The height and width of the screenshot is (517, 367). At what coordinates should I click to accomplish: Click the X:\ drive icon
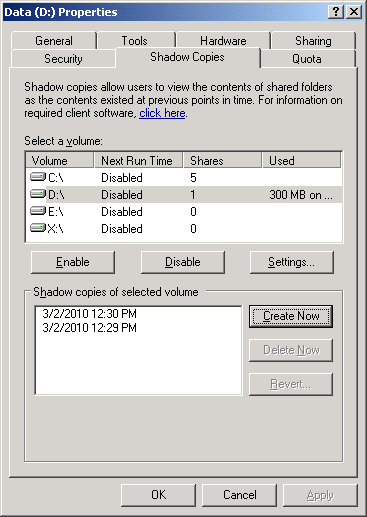[38, 228]
